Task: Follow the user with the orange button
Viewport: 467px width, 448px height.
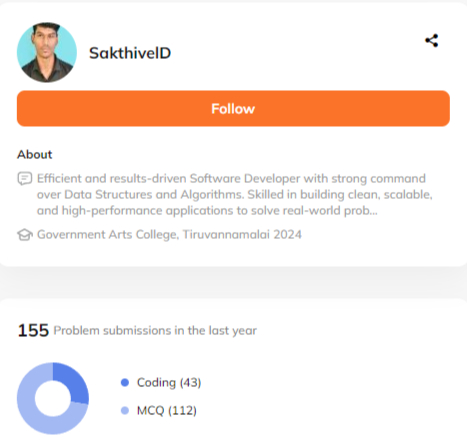Action: [233, 108]
